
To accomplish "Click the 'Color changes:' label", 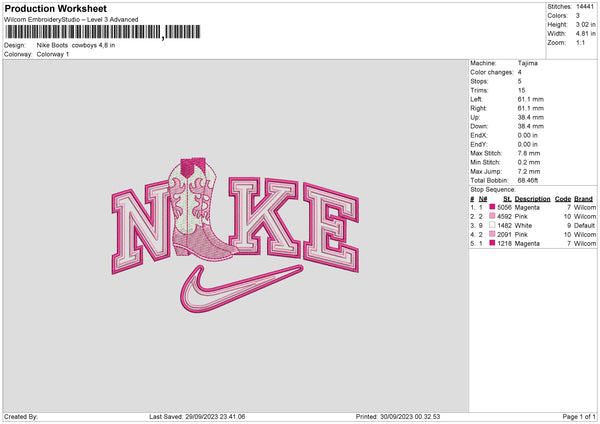I will 492,72.
